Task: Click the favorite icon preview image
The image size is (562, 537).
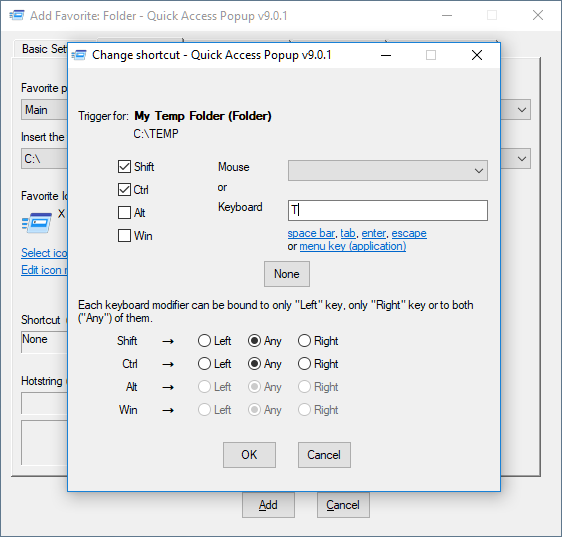Action: tap(37, 222)
